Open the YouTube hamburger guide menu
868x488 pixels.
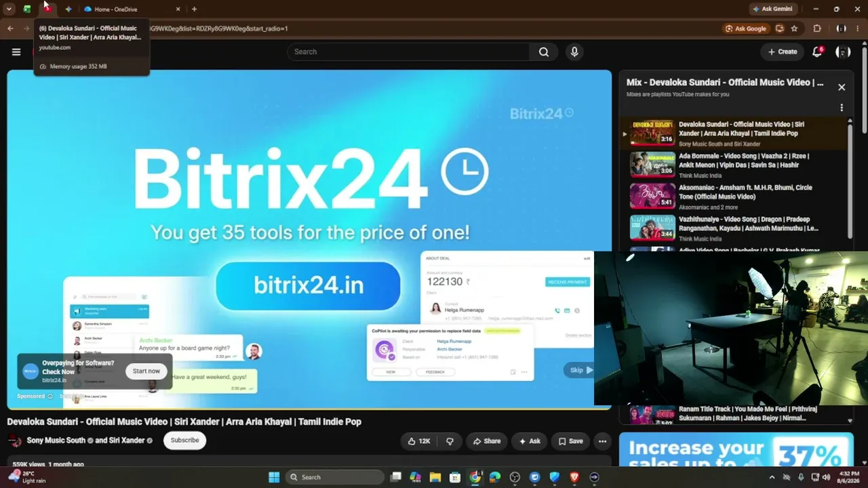[16, 52]
